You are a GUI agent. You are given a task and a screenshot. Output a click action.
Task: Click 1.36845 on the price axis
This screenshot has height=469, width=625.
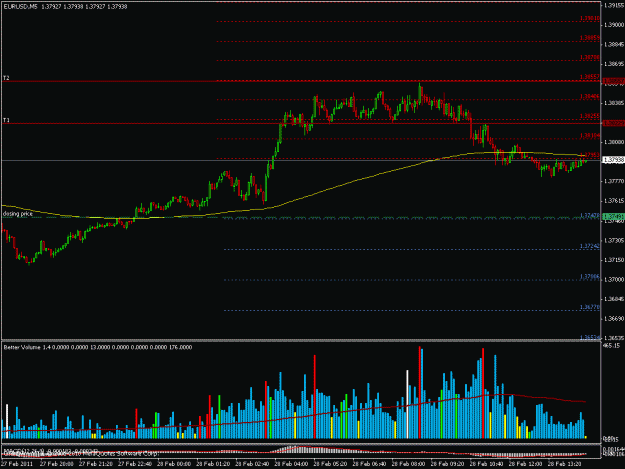pyautogui.click(x=614, y=299)
